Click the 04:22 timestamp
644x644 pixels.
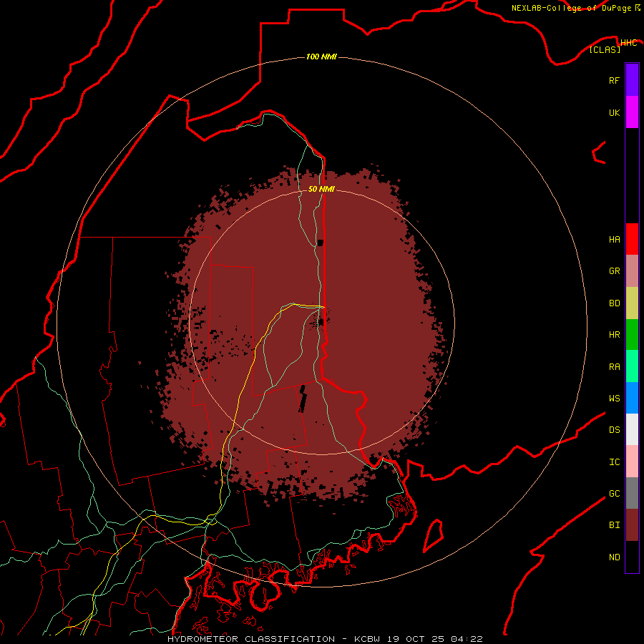[467, 639]
